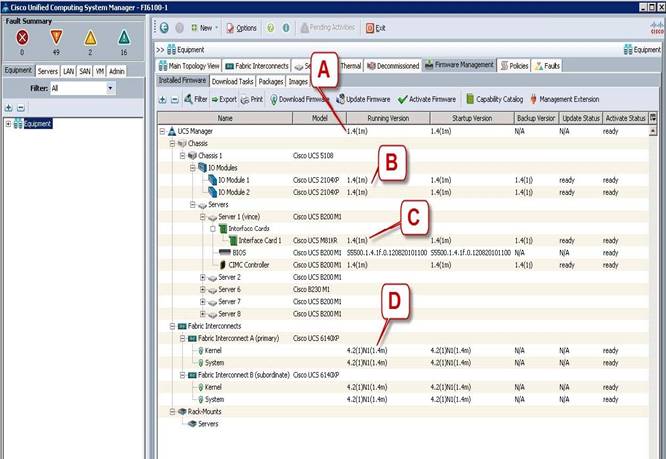Collapse the Chassis 1 tree node

point(180,155)
